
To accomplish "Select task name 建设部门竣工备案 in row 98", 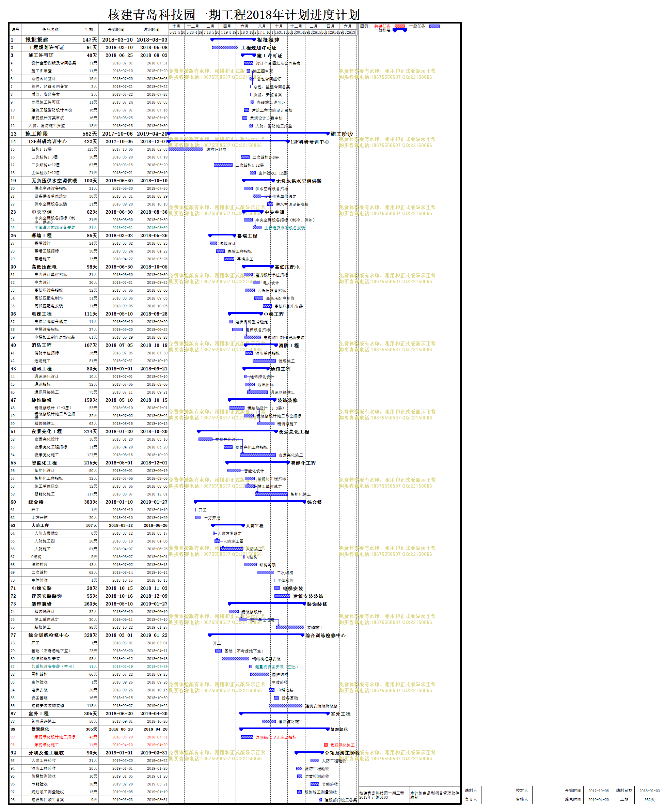I will point(48,800).
